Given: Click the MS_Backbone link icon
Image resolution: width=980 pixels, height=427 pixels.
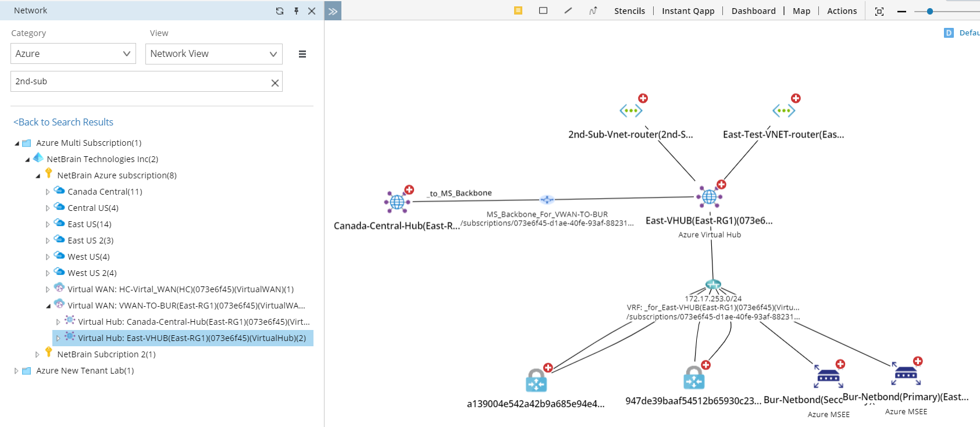Looking at the screenshot, I should click(x=547, y=200).
